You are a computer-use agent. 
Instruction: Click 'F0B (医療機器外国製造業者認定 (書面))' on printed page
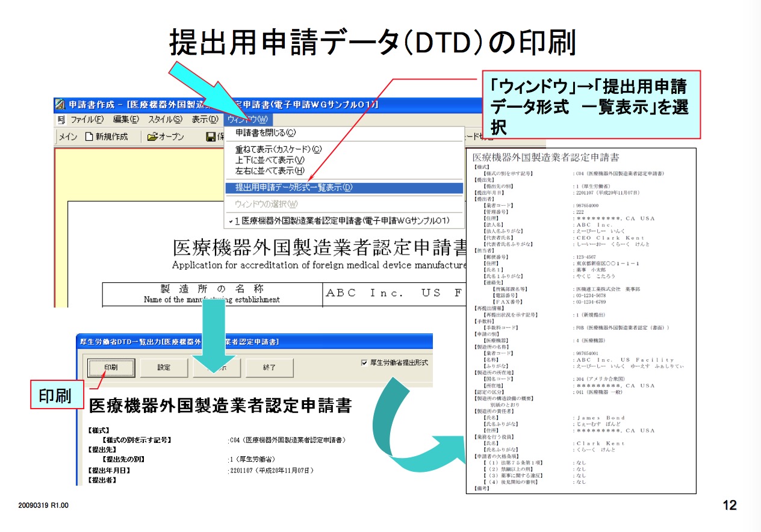(623, 328)
